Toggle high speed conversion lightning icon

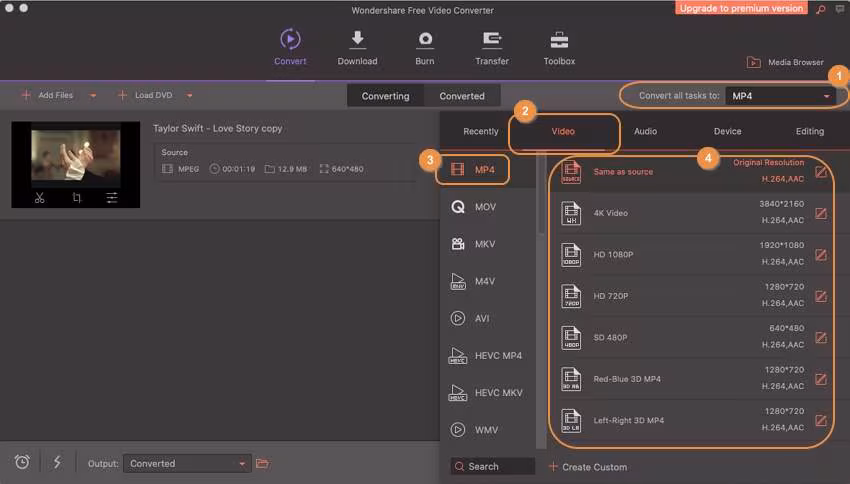click(x=57, y=462)
